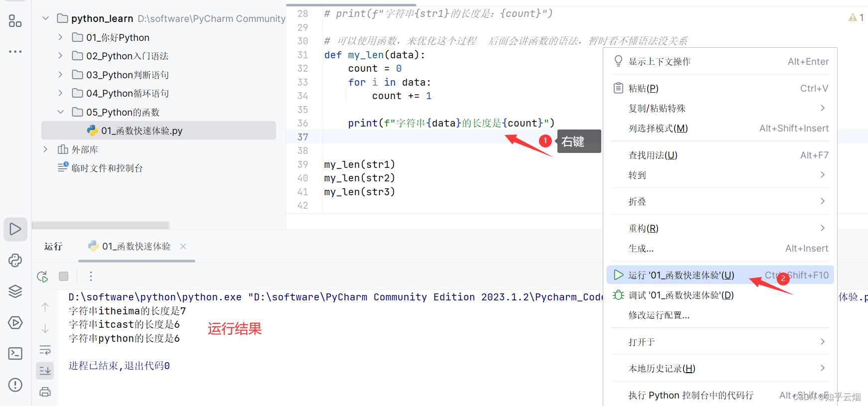Click the python.exe path link in console
This screenshot has height=406, width=868.
click(x=155, y=297)
